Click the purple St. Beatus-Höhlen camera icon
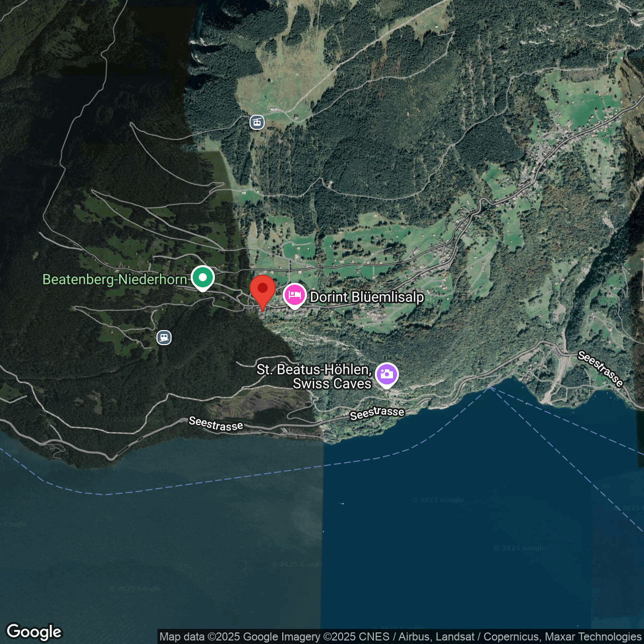The height and width of the screenshot is (644, 644). pos(386,374)
